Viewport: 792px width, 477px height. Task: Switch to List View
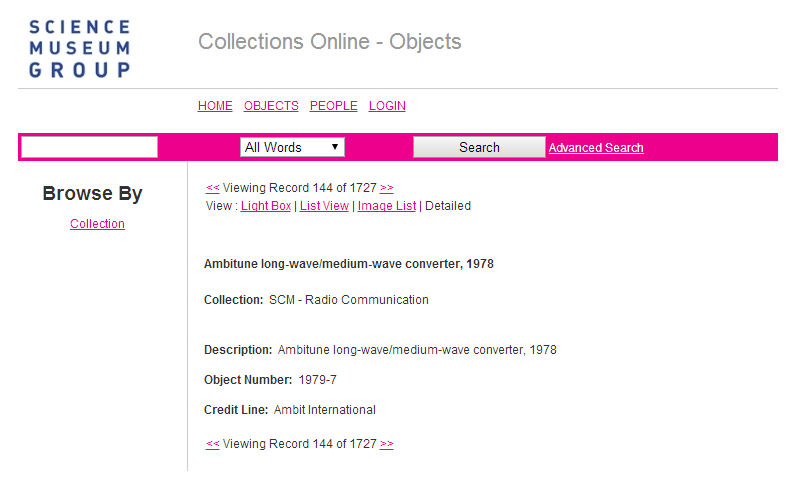(324, 206)
